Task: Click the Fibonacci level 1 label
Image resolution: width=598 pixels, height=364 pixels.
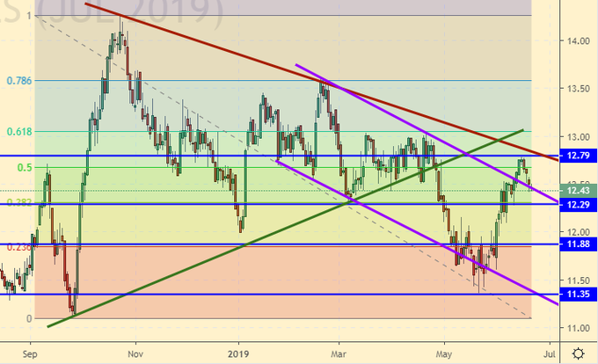Action: 30,16
